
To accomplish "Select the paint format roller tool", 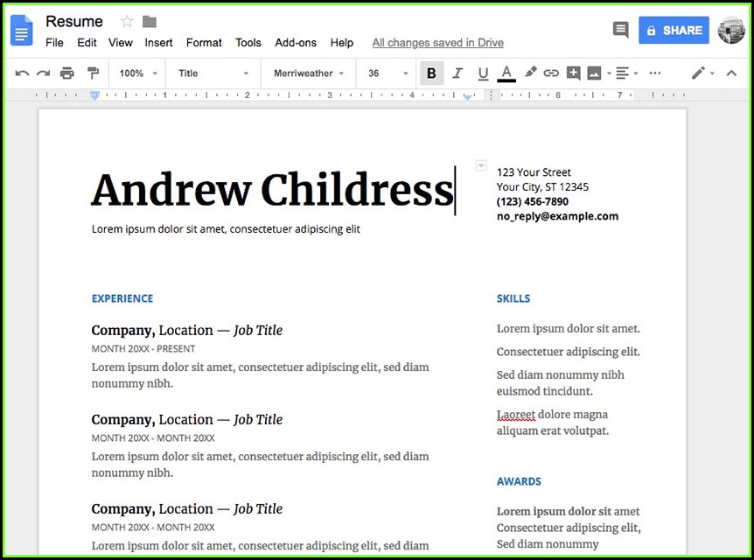I will (x=93, y=73).
